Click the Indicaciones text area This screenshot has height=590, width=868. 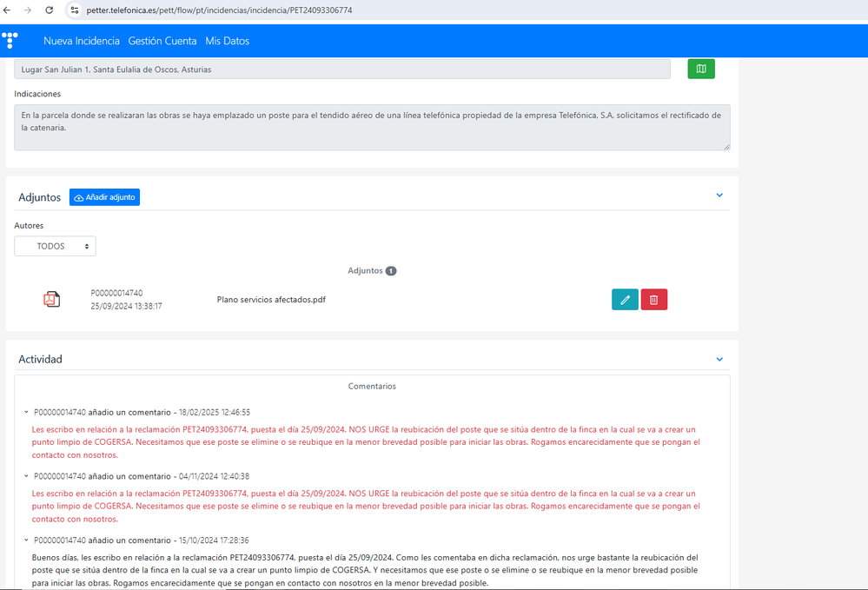point(372,128)
